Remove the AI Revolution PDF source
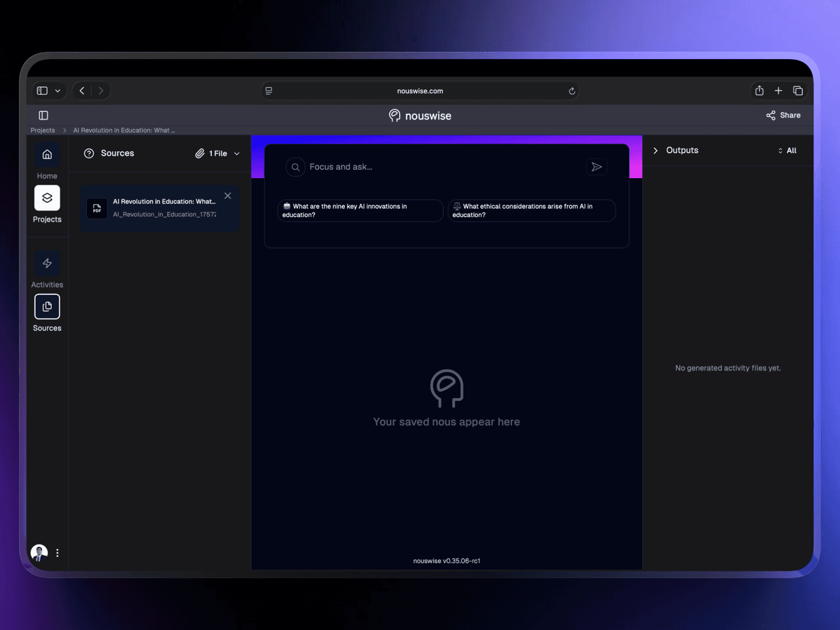The width and height of the screenshot is (840, 630). pos(228,196)
